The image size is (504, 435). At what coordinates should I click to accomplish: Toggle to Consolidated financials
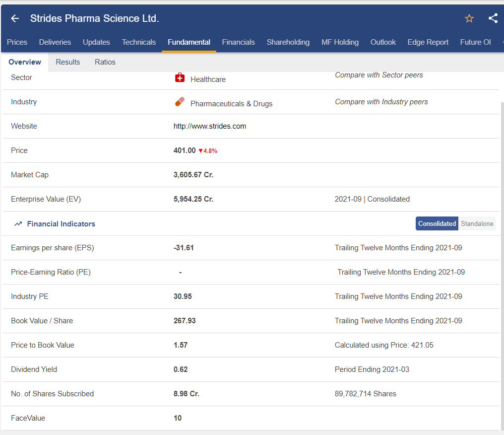tap(437, 223)
